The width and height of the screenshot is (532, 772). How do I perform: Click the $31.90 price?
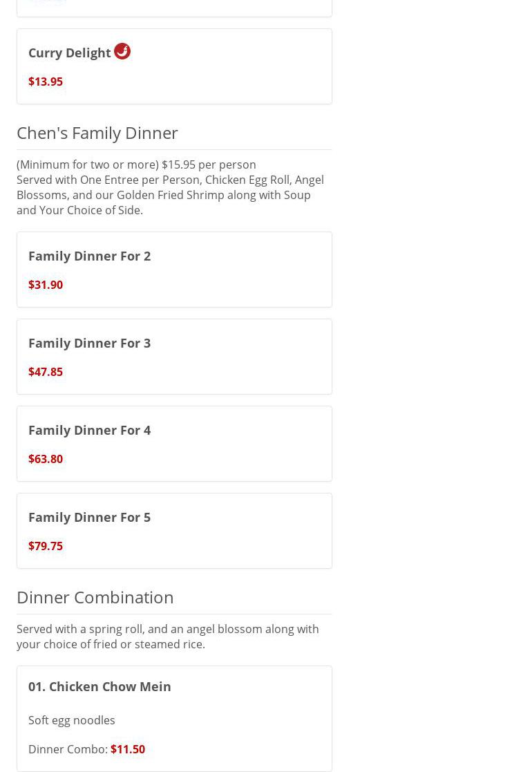tap(46, 285)
